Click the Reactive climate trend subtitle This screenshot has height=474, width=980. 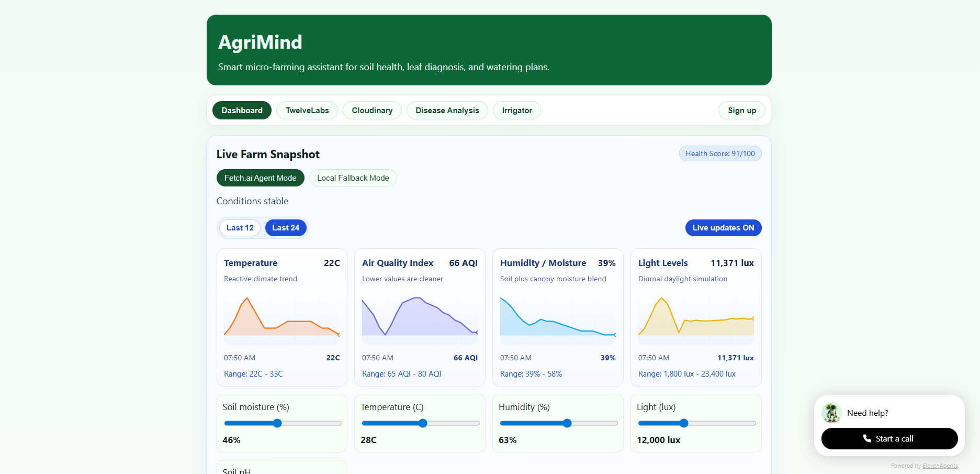(x=261, y=279)
